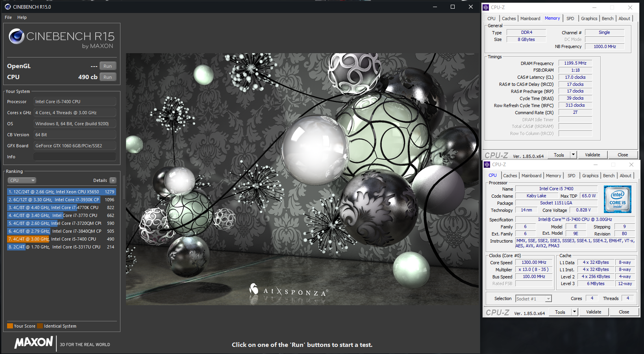This screenshot has width=644, height=354.
Task: Click the Intel Core i5 logo badge
Action: (x=617, y=199)
